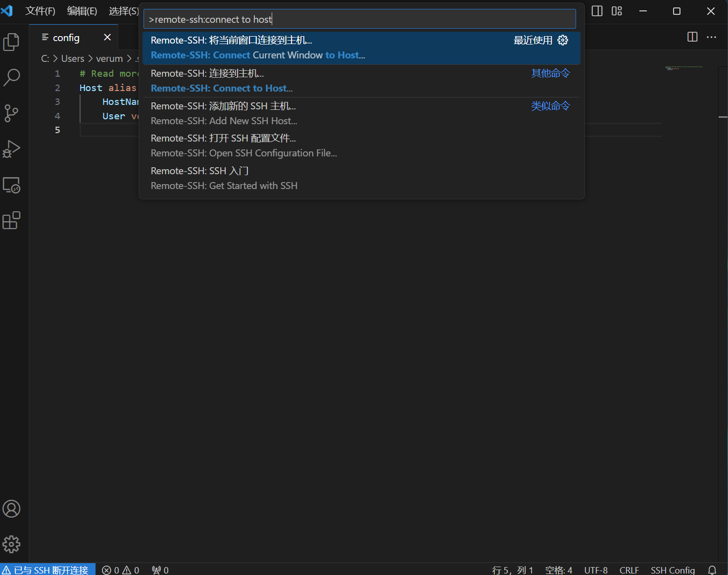The image size is (728, 575).
Task: Change indentation via 空格: 4
Action: point(559,570)
